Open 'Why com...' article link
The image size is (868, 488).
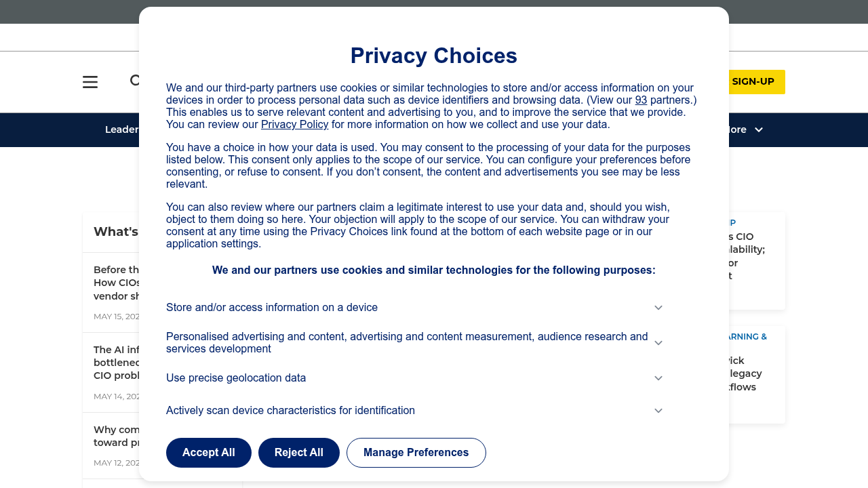pos(117,436)
